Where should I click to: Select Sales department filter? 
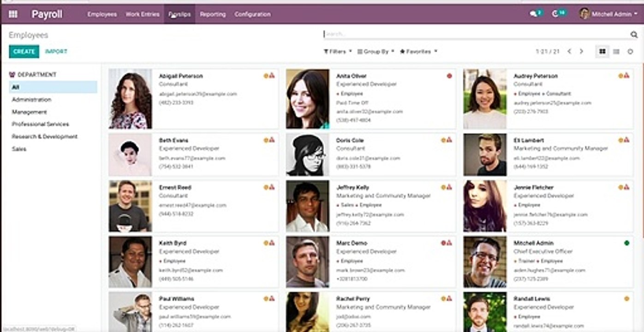tap(19, 149)
